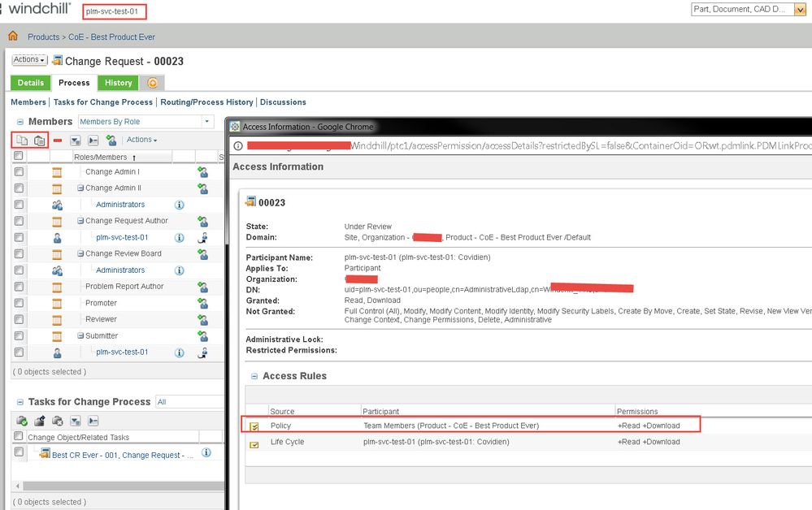Click the Paste icon in Members toolbar
Image resolution: width=812 pixels, height=510 pixels.
(x=39, y=140)
